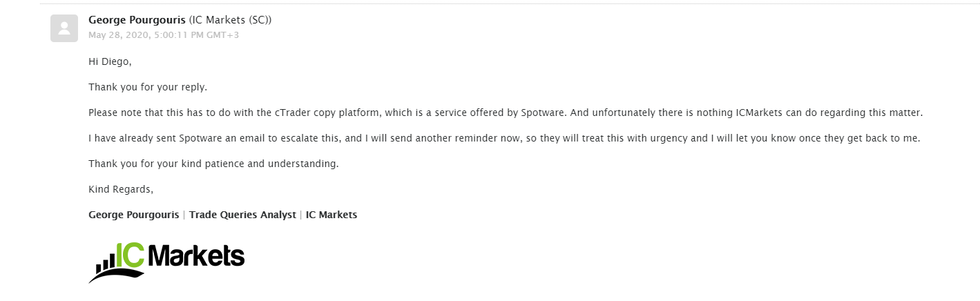Click the "Kind Regards," closing line

(121, 189)
